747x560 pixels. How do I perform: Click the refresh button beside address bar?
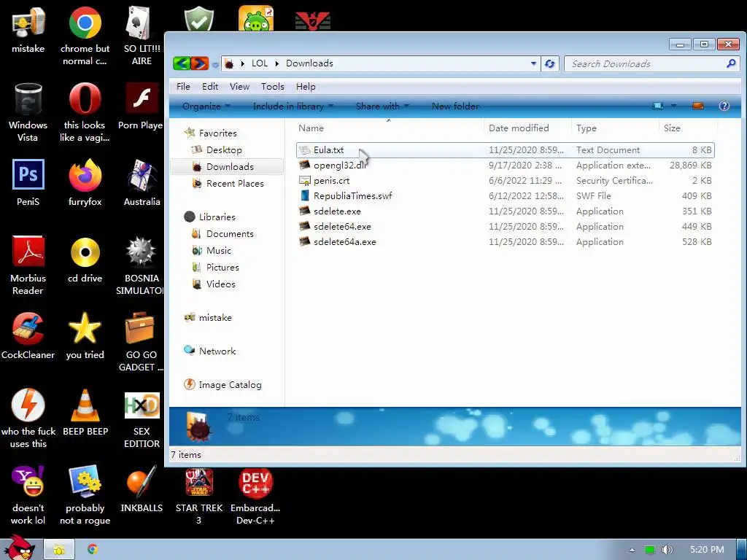550,63
